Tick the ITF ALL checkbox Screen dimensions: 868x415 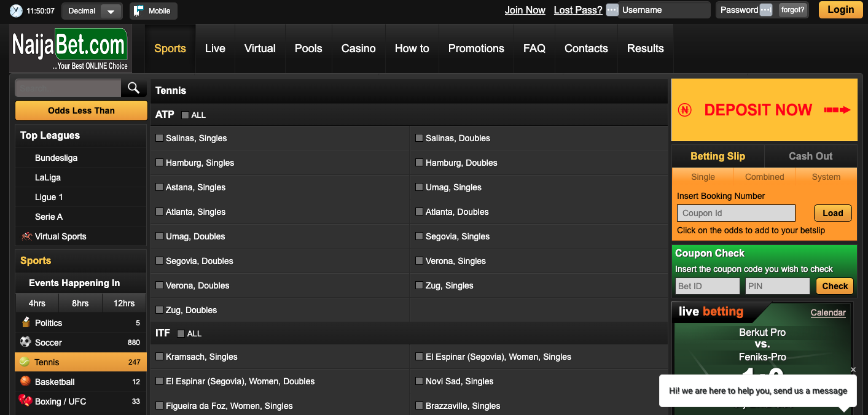point(181,333)
